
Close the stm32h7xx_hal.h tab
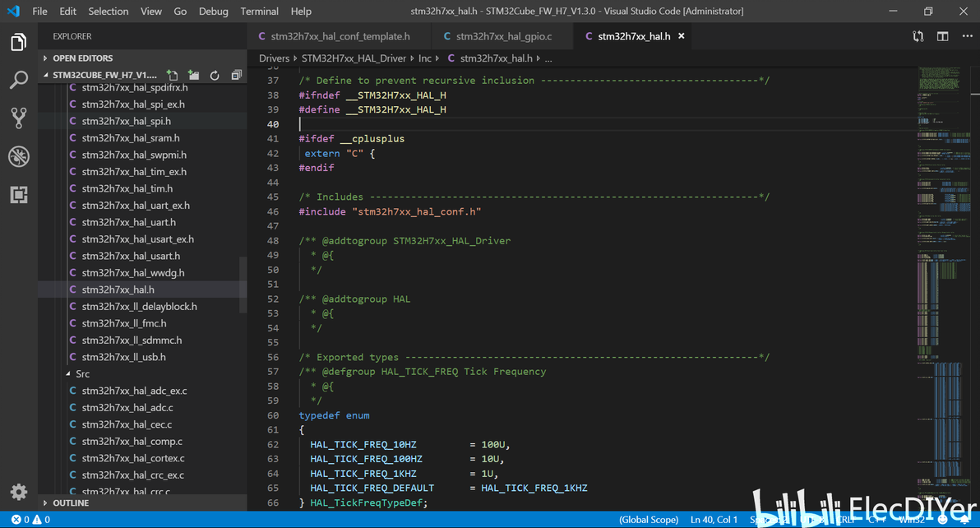click(x=682, y=36)
